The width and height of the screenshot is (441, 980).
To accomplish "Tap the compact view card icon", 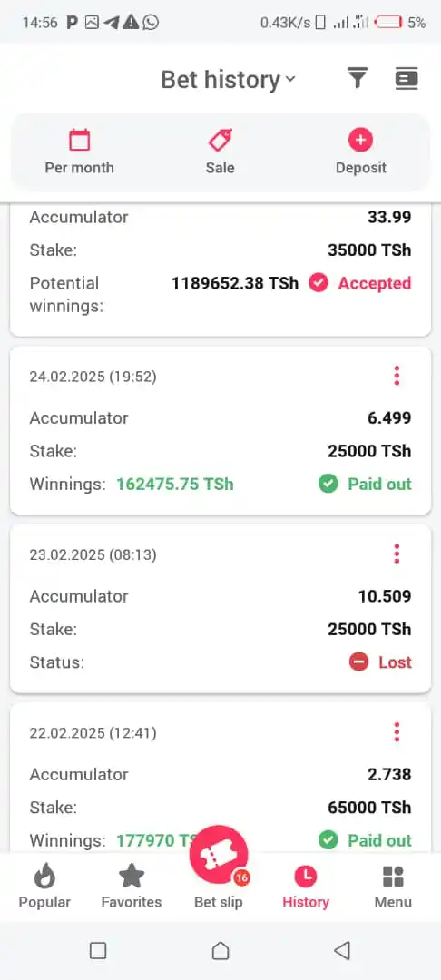I will tap(407, 79).
